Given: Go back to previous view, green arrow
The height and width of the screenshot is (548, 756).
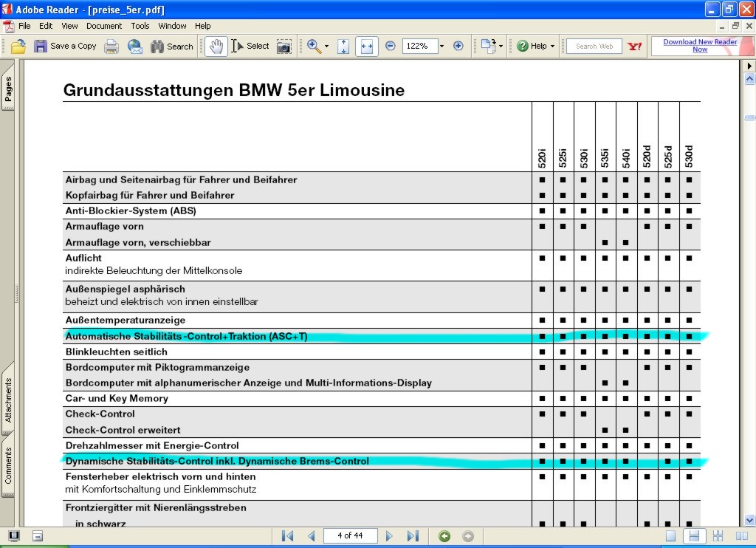Looking at the screenshot, I should coord(444,536).
